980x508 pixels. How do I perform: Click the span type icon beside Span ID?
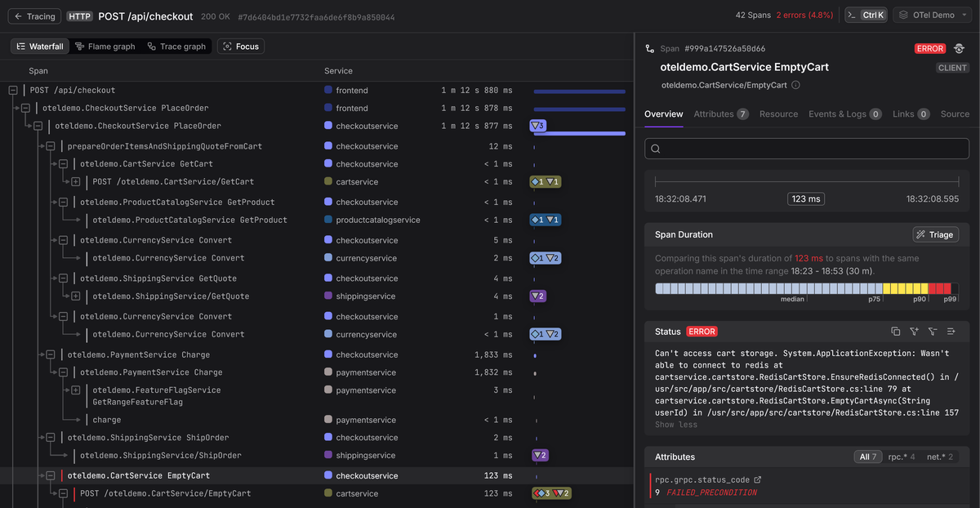click(650, 49)
